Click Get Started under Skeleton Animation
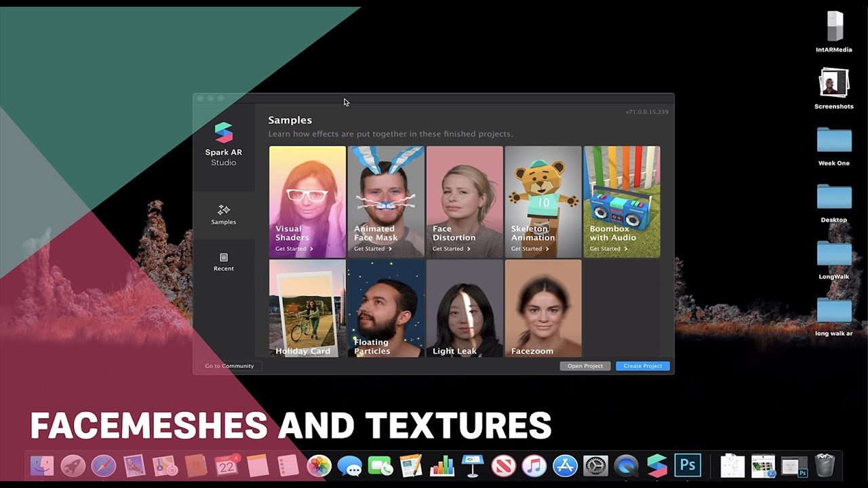This screenshot has height=488, width=868. coord(530,249)
